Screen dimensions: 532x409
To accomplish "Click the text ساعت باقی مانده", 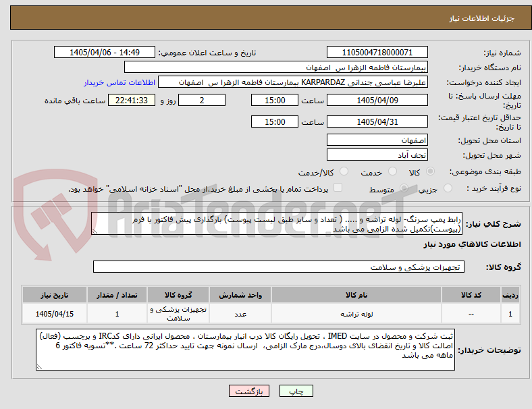I will [x=75, y=101].
